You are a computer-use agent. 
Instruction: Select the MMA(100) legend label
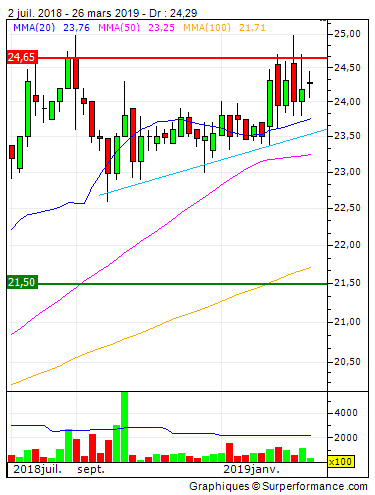tap(207, 27)
